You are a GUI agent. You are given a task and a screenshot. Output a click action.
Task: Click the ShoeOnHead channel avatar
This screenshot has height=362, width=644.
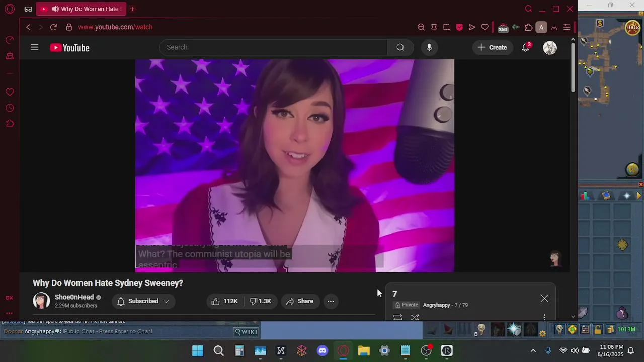[x=41, y=301]
